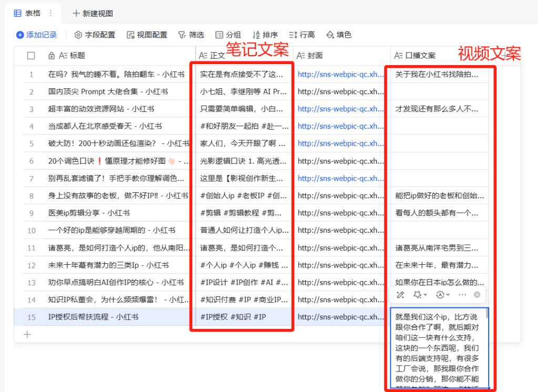This screenshot has height=392, width=538.
Task: Click the circled-A translate icon in the floating toolbar
Action: tap(440, 295)
